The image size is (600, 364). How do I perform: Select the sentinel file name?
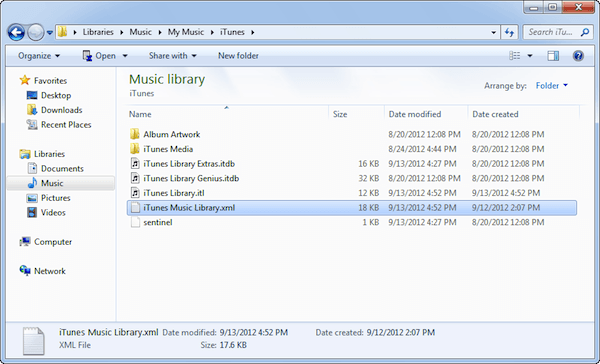[158, 222]
